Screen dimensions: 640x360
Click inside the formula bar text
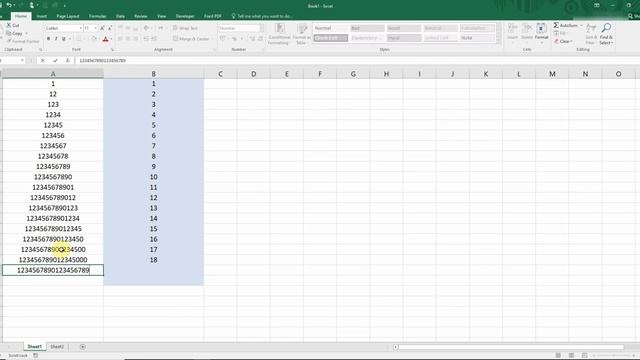(102, 60)
